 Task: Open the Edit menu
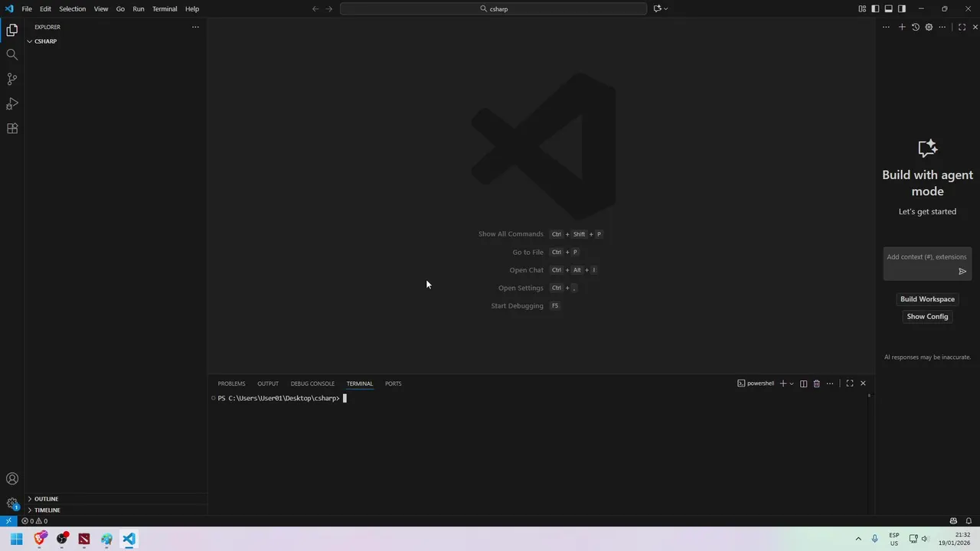[x=45, y=8]
